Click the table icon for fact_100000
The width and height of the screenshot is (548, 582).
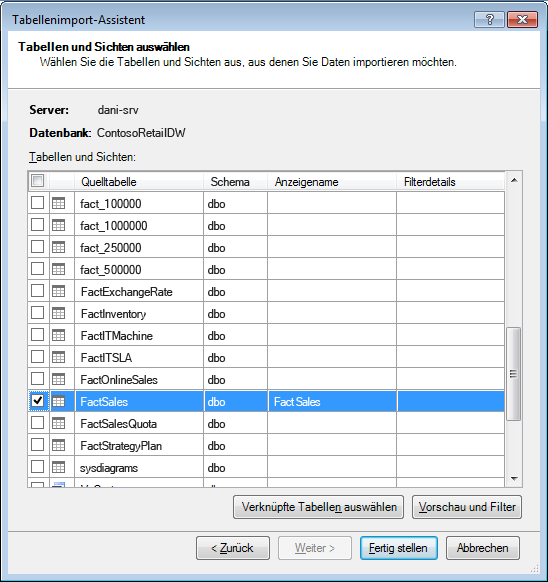(x=58, y=203)
